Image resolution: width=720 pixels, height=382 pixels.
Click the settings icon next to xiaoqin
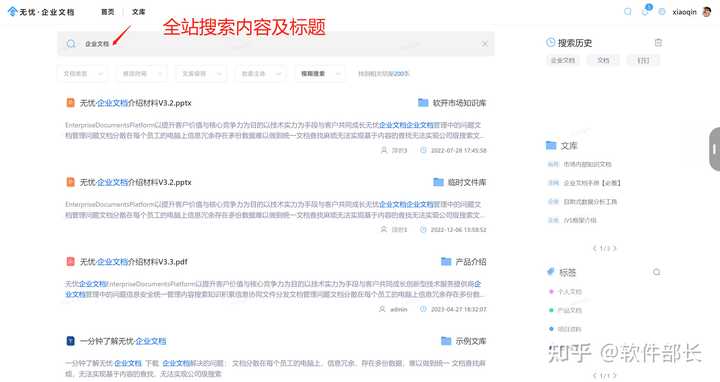point(662,12)
